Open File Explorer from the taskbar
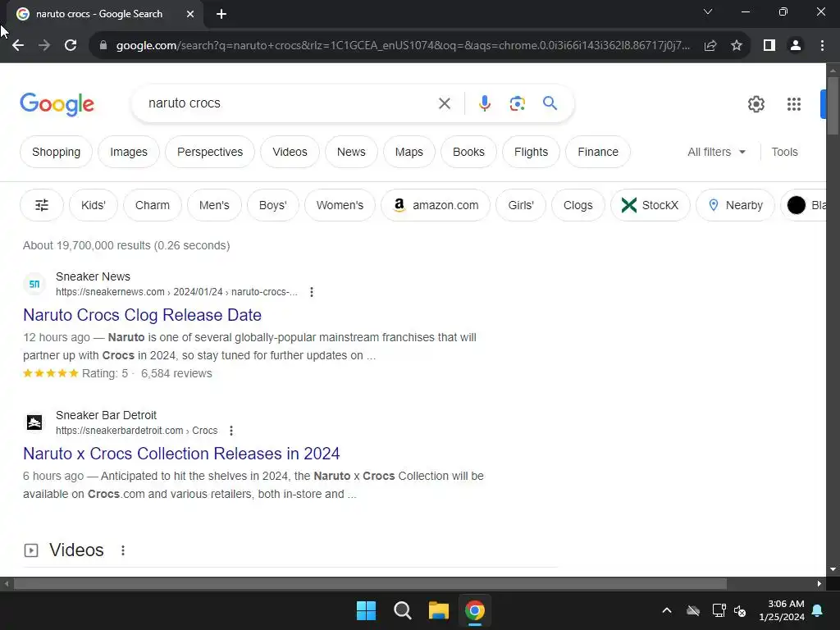 pos(438,610)
